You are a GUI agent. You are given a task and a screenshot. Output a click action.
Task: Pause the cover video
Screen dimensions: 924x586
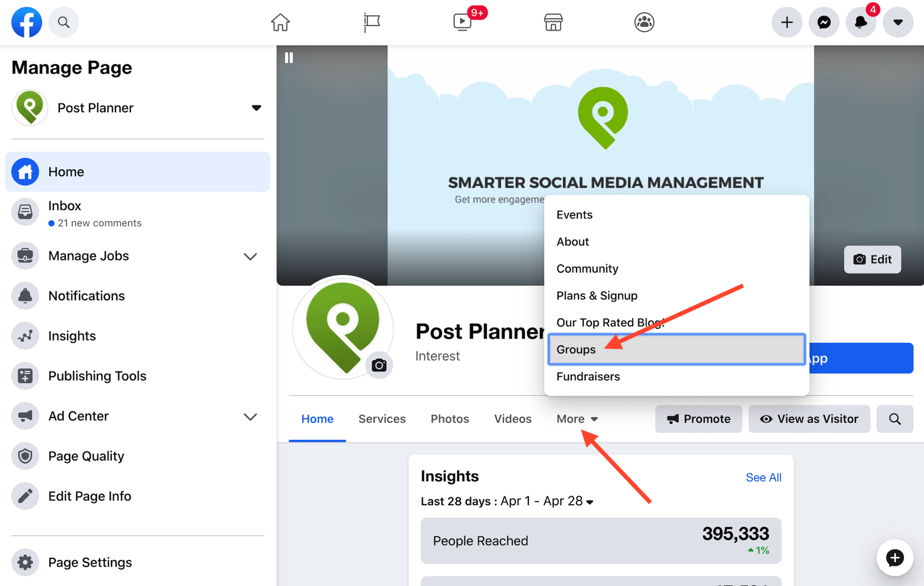tap(288, 57)
